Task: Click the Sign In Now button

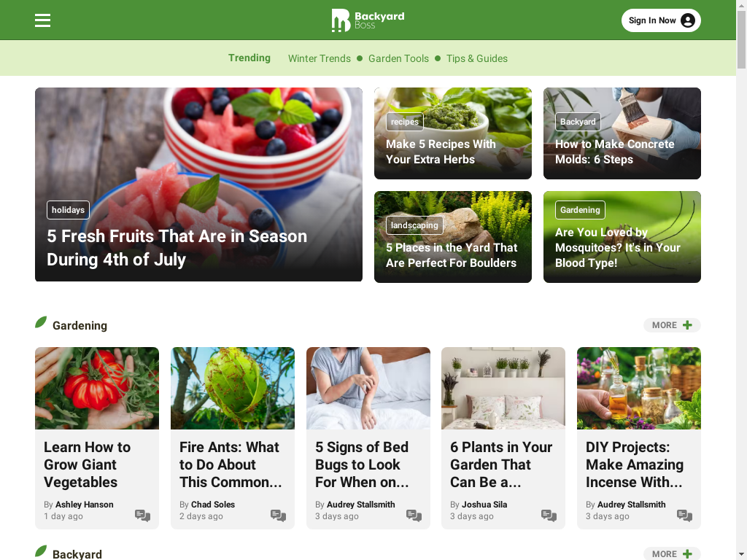Action: pyautogui.click(x=661, y=20)
